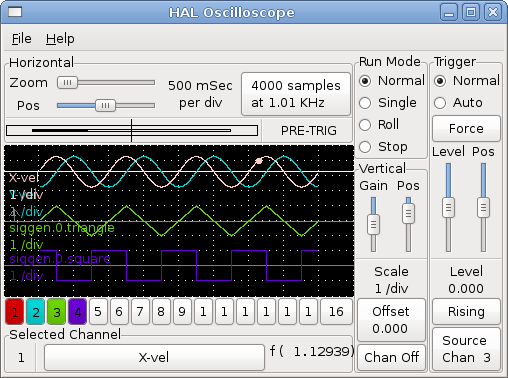This screenshot has height=378, width=508.
Task: Select channel 9 button
Action: (182, 312)
